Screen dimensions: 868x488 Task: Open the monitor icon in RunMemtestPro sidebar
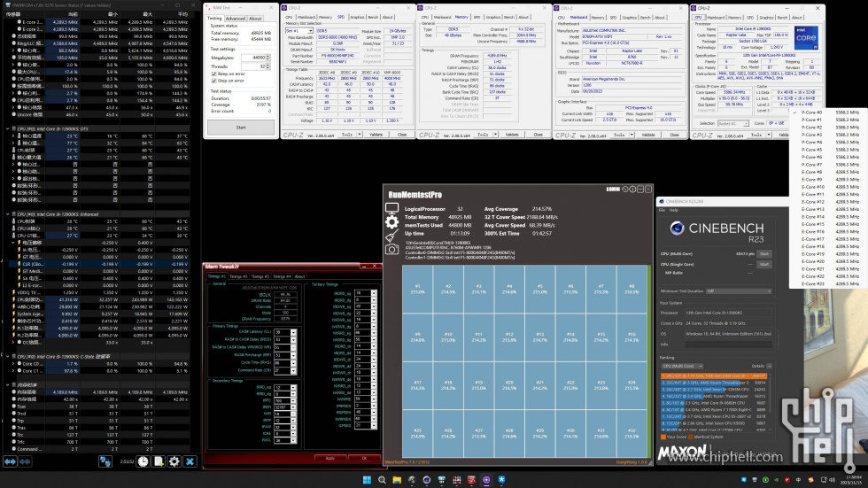click(x=391, y=209)
